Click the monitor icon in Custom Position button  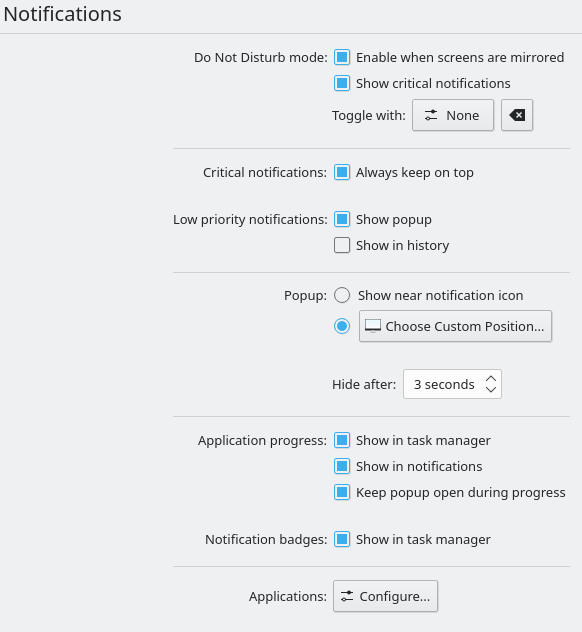click(x=373, y=326)
